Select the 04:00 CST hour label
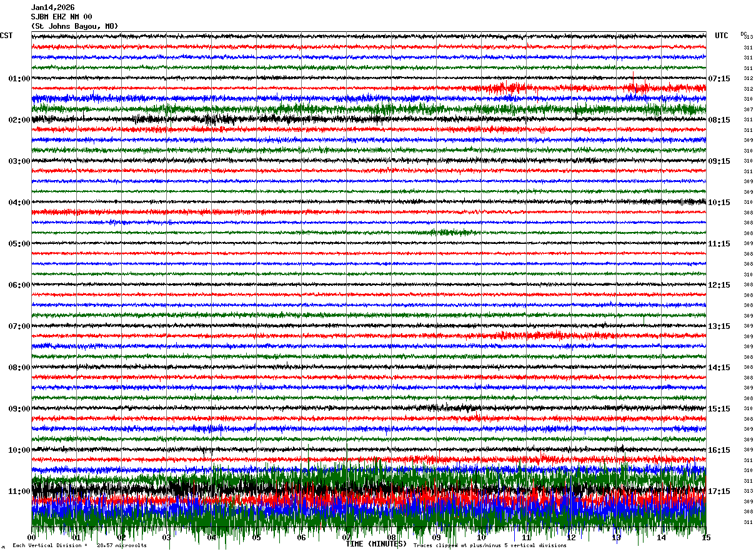756x554 pixels. pyautogui.click(x=19, y=203)
